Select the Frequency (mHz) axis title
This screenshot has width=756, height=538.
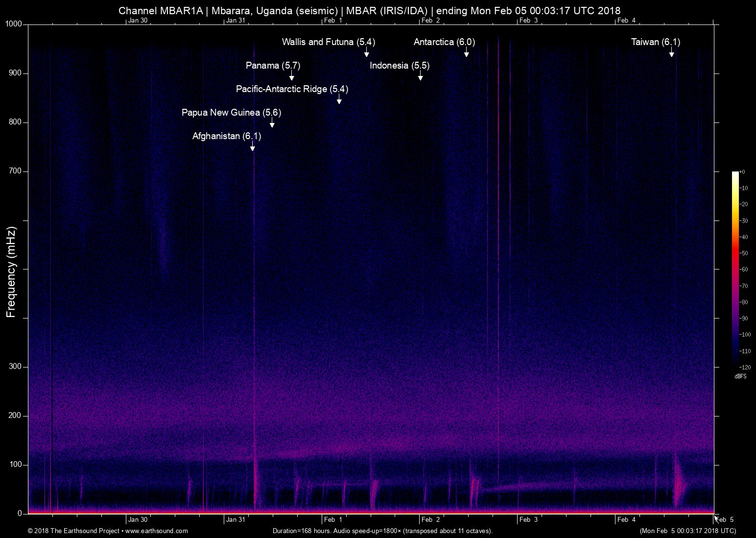pos(11,271)
